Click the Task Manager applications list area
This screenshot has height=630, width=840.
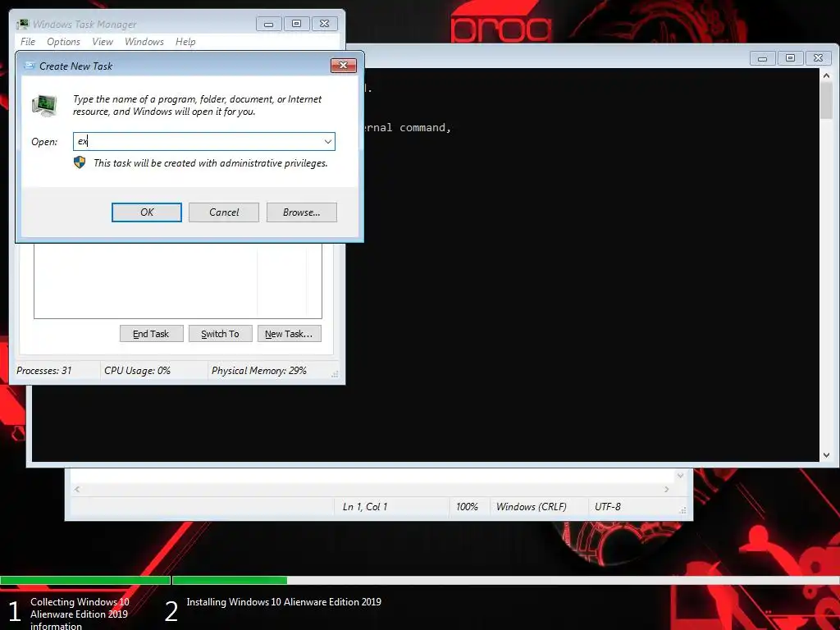(178, 281)
